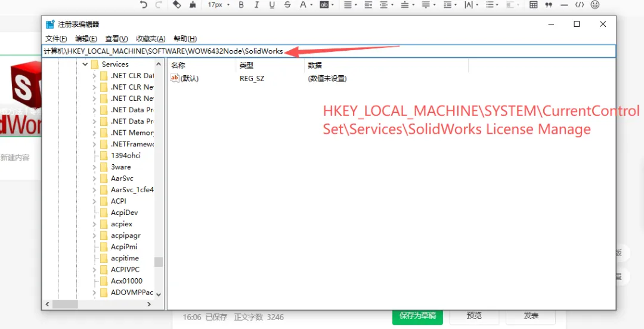The image size is (644, 329).
Task: Expand the ADOVMPPac key
Action: [94, 293]
